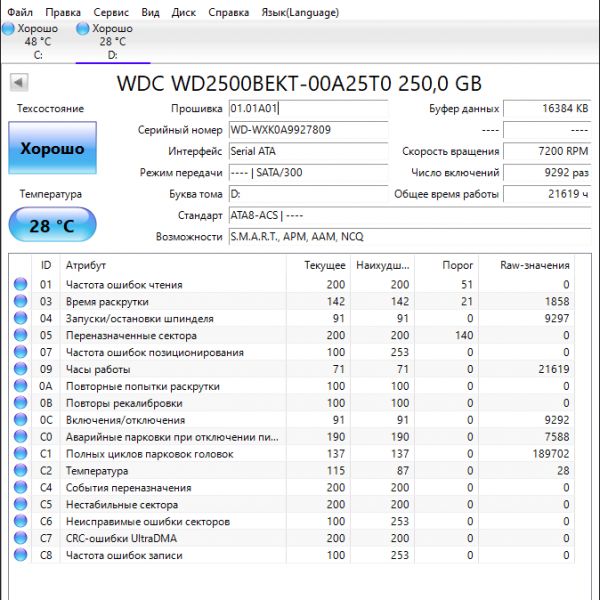Click the Атрибут column header
This screenshot has width=600, height=600.
173,265
